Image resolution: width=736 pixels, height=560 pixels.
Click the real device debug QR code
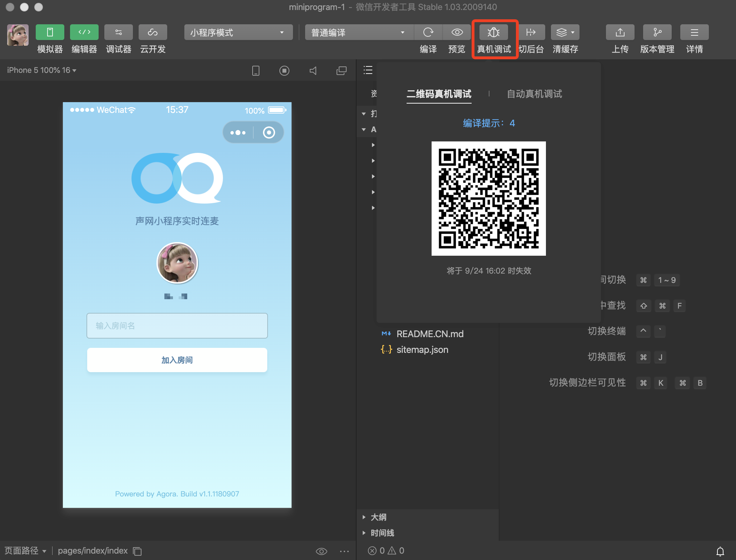(489, 199)
